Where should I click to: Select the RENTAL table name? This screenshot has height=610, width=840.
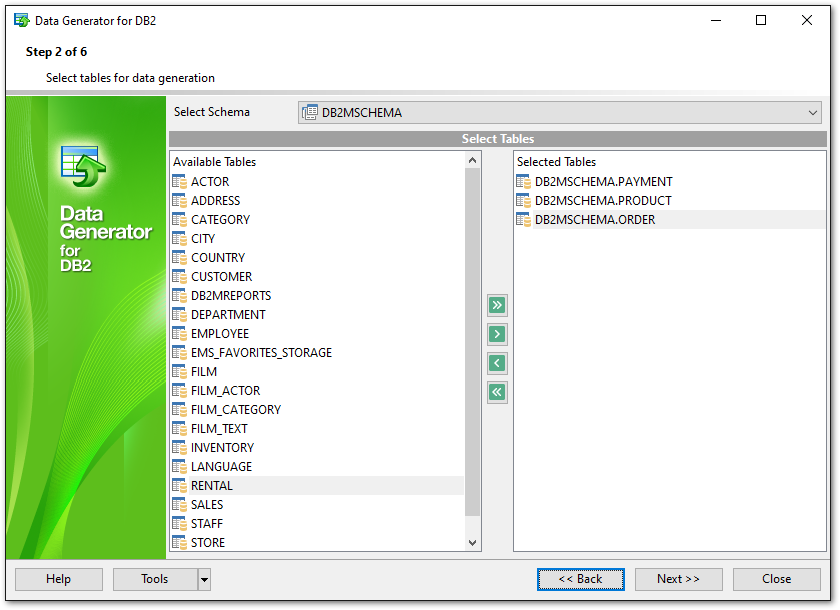click(212, 486)
